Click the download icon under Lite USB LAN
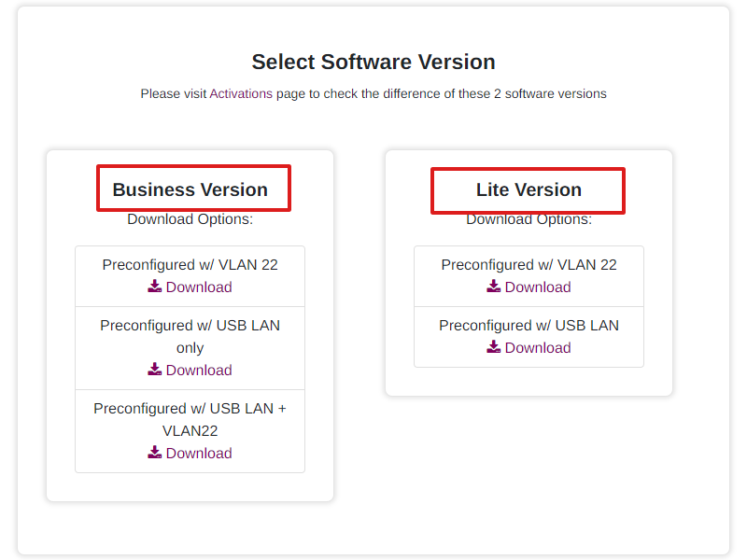 coord(494,346)
